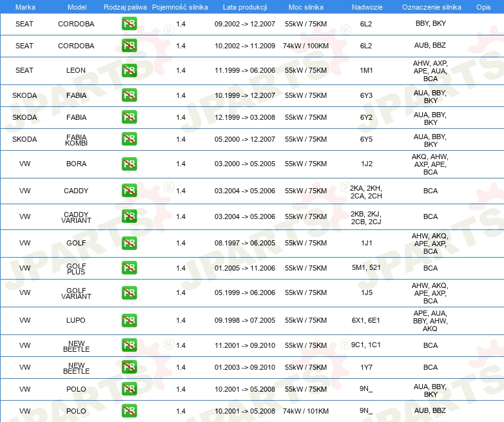
Task: Click engine codes AHW, AXP, APE, AUA, BCA
Action: click(x=430, y=71)
